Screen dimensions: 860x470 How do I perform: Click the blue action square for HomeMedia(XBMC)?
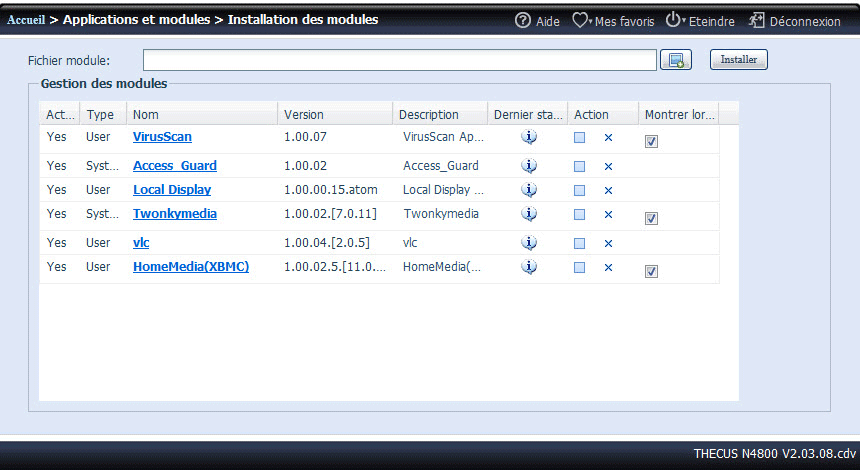579,268
